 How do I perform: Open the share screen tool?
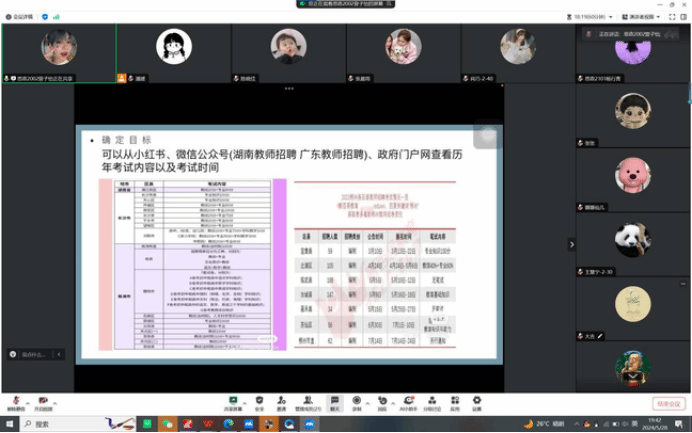[232, 400]
